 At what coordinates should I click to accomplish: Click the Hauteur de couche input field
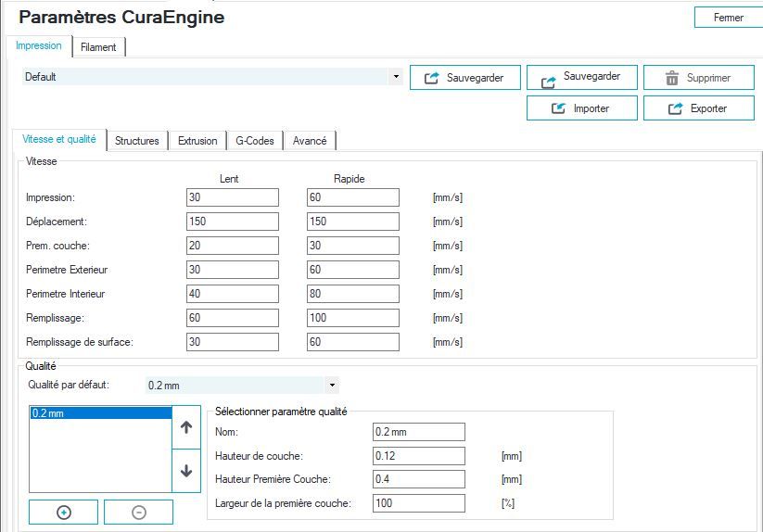coord(418,456)
